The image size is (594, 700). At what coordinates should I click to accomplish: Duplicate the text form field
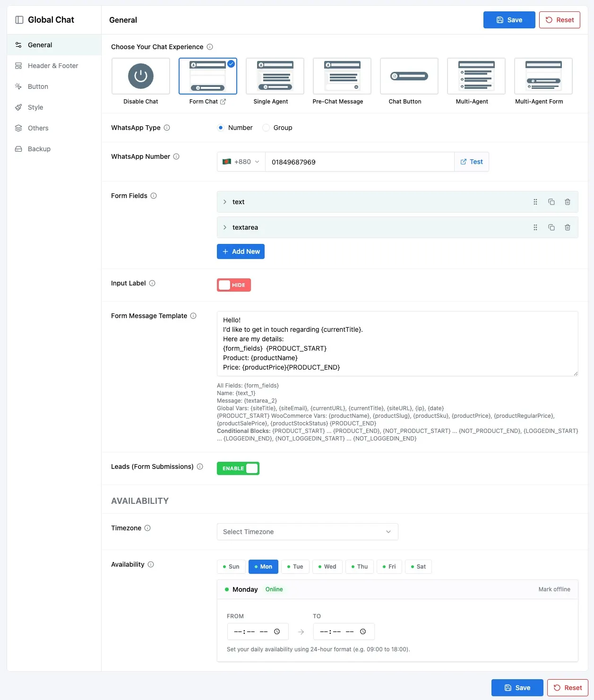click(551, 202)
